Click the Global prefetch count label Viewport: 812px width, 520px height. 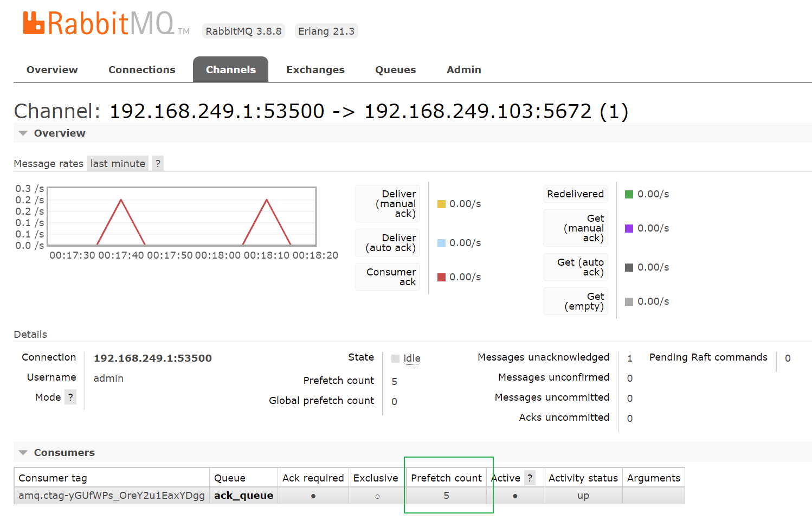[x=321, y=401]
